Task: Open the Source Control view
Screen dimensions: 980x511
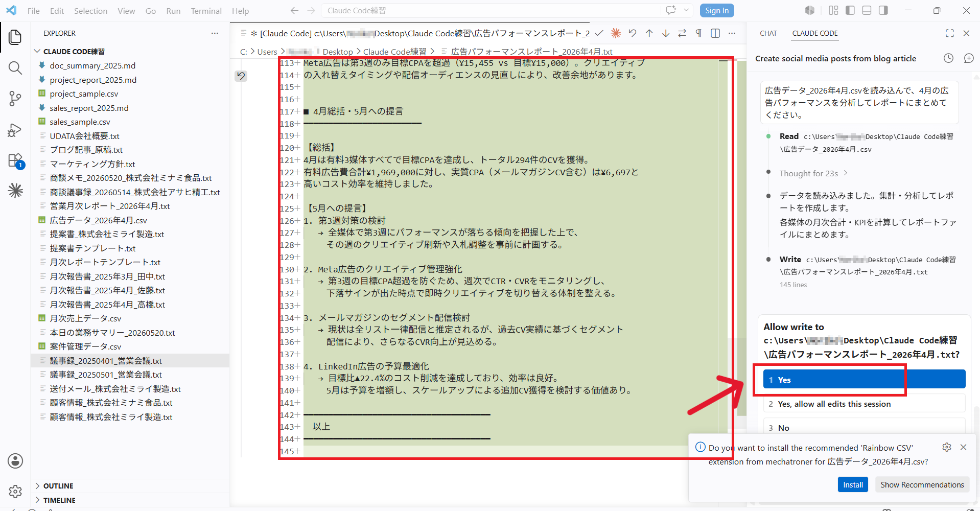Action: [15, 99]
